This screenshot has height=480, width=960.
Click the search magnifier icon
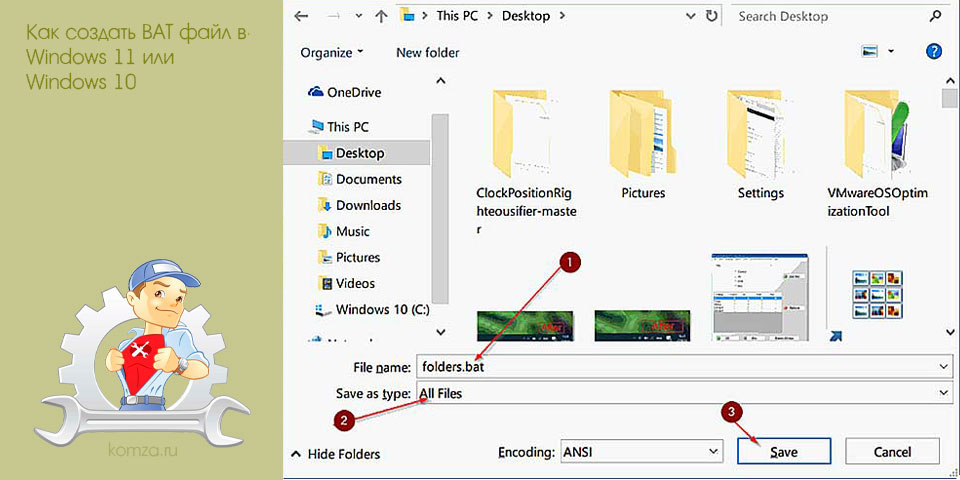coord(936,17)
